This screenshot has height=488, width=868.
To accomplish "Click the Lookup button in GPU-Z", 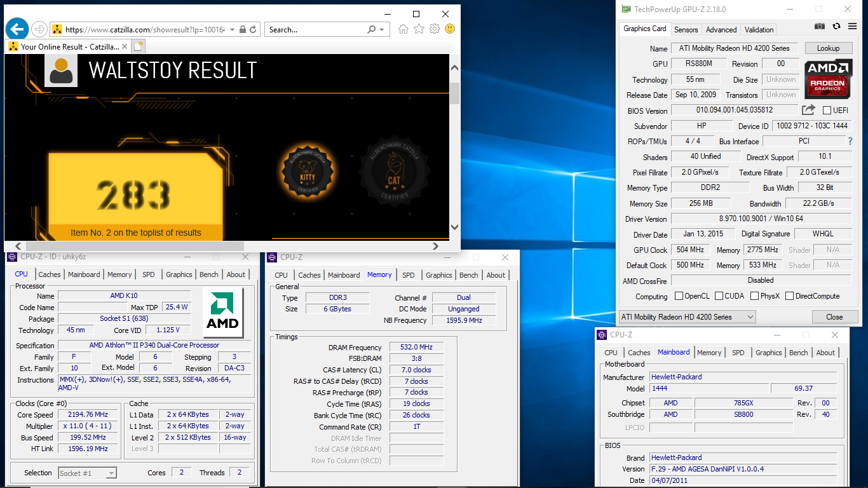I will (x=828, y=48).
